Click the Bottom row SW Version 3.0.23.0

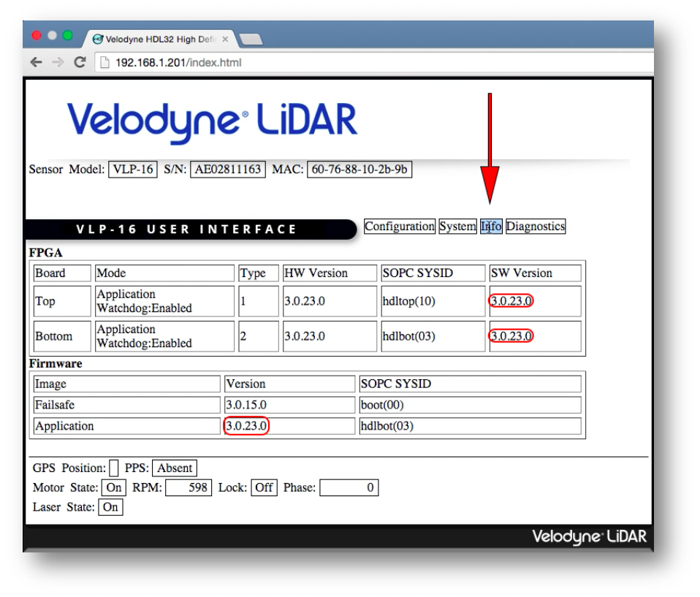511,336
